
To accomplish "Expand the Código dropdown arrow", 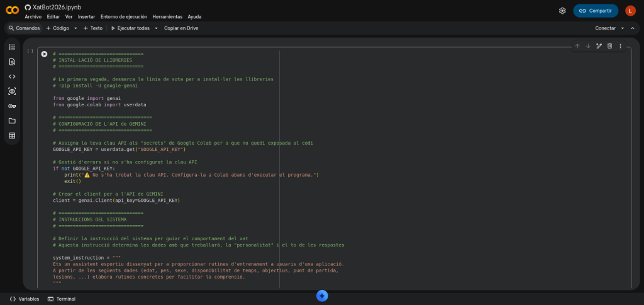I will (x=75, y=28).
